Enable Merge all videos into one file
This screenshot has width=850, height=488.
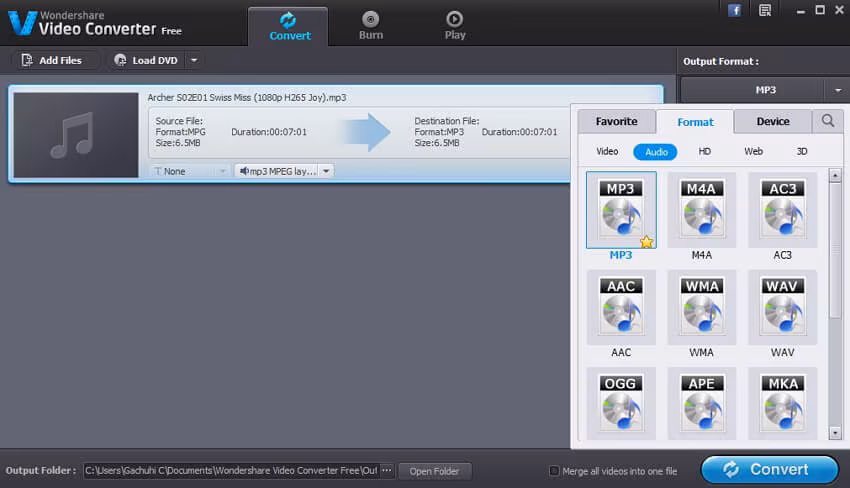tap(553, 471)
